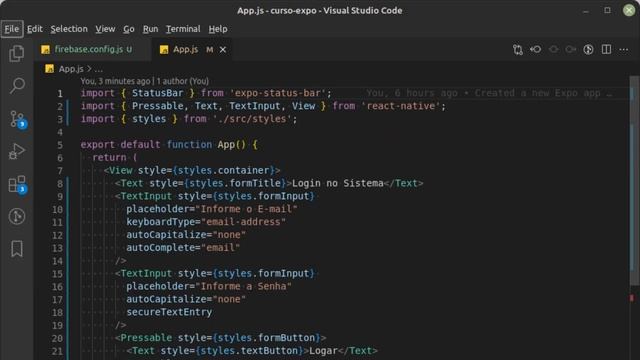Click the '1 author (You)' code lens
This screenshot has width=640, height=360.
point(182,81)
